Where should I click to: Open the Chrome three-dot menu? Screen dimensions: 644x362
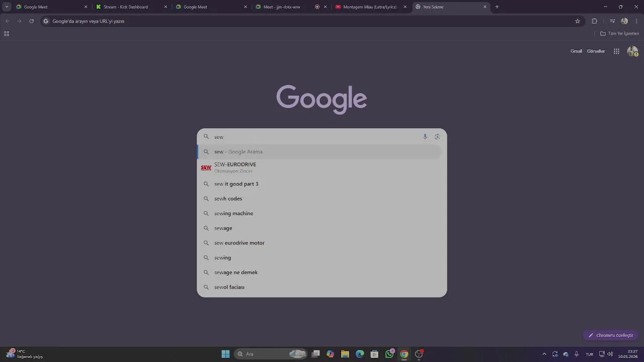(x=637, y=21)
